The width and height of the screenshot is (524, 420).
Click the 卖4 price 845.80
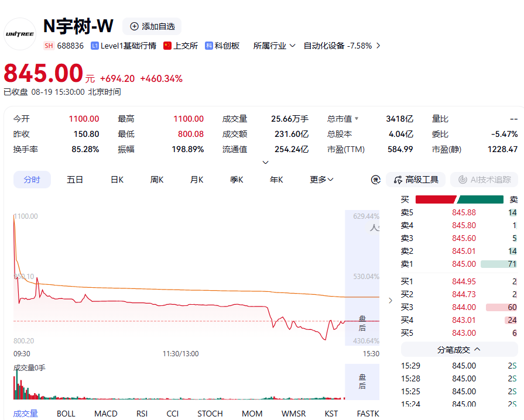464,225
